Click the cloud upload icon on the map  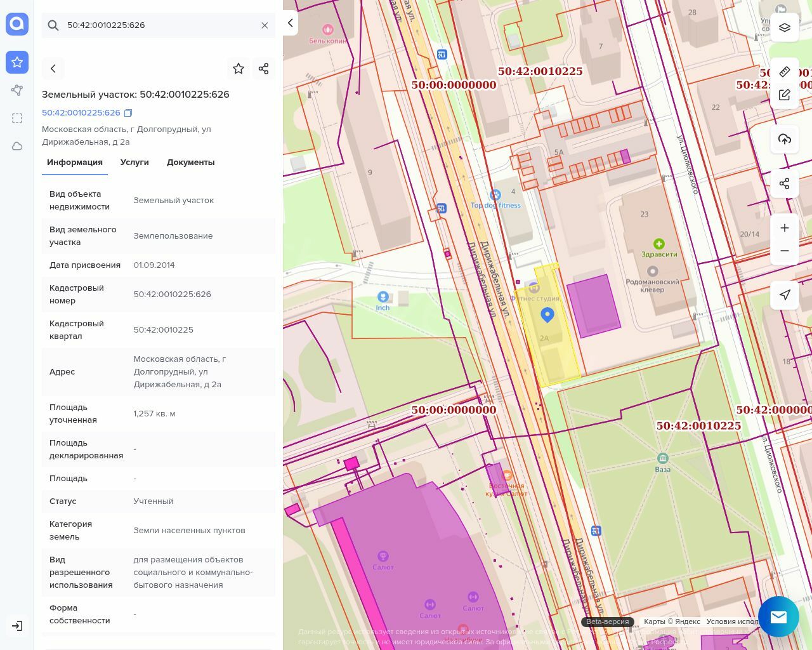(x=785, y=139)
